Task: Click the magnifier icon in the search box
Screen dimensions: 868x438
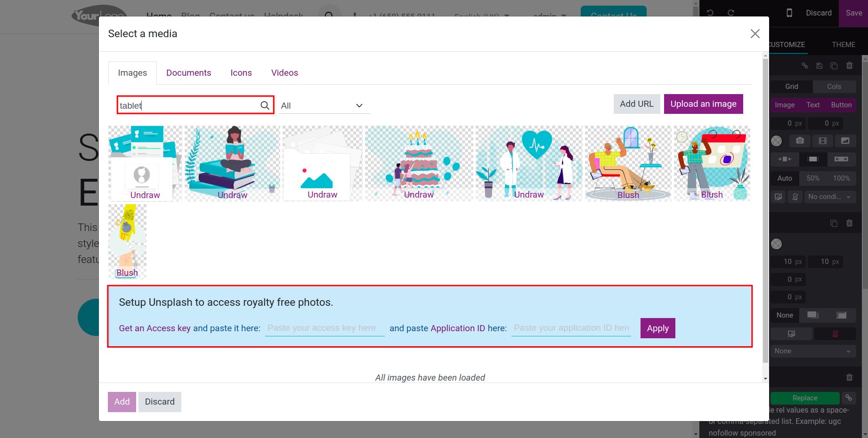Action: (x=265, y=105)
